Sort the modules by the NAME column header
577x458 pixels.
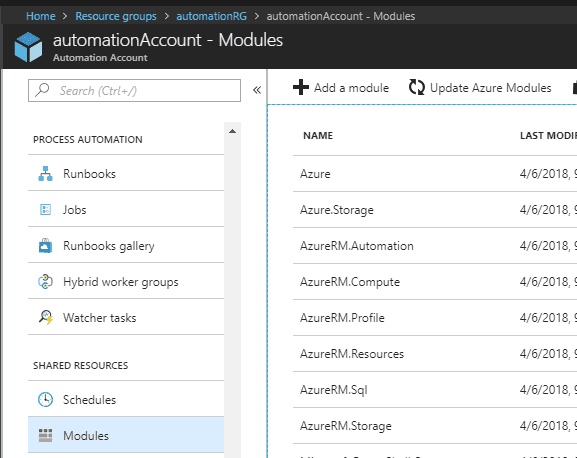[x=318, y=136]
